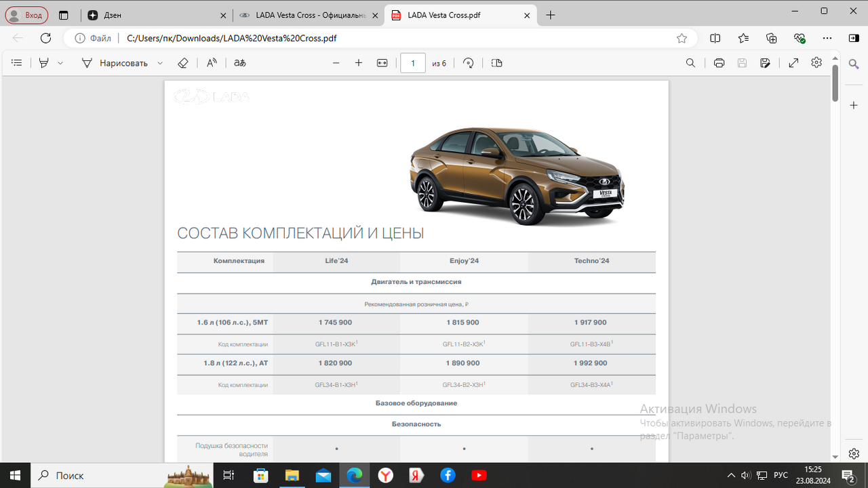Print the PDF document

tap(719, 63)
